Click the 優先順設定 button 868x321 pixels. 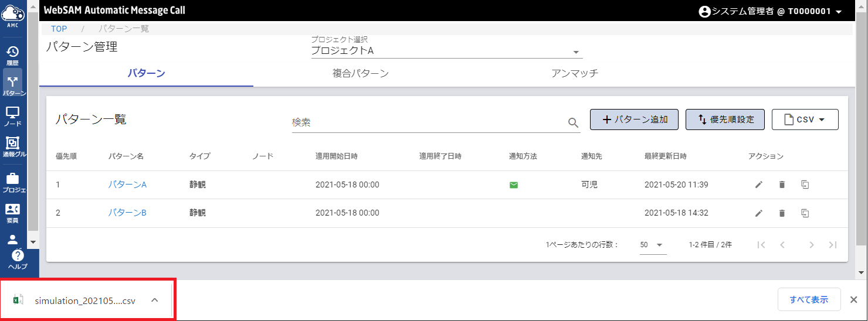coord(725,119)
